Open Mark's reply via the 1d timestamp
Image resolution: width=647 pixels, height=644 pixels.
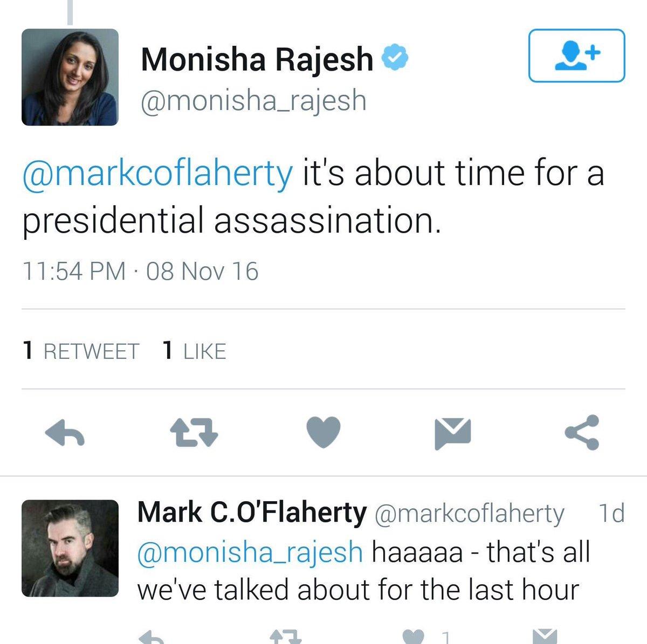pyautogui.click(x=612, y=513)
